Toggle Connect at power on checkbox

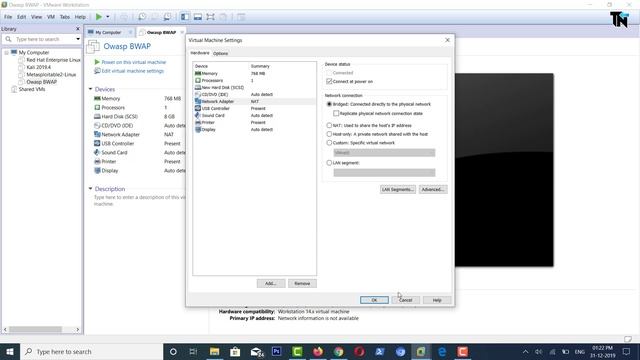click(x=329, y=81)
